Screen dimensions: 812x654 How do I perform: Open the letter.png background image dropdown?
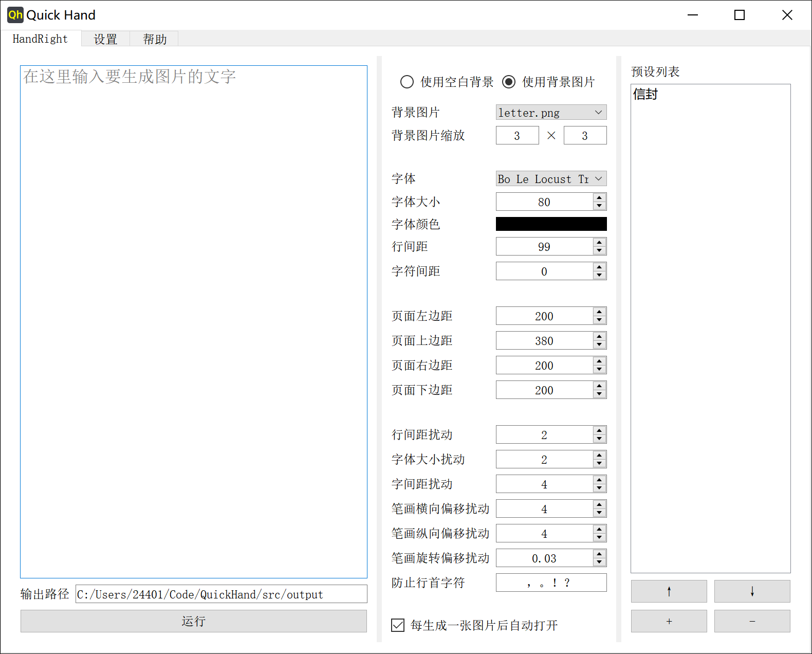[x=551, y=112]
